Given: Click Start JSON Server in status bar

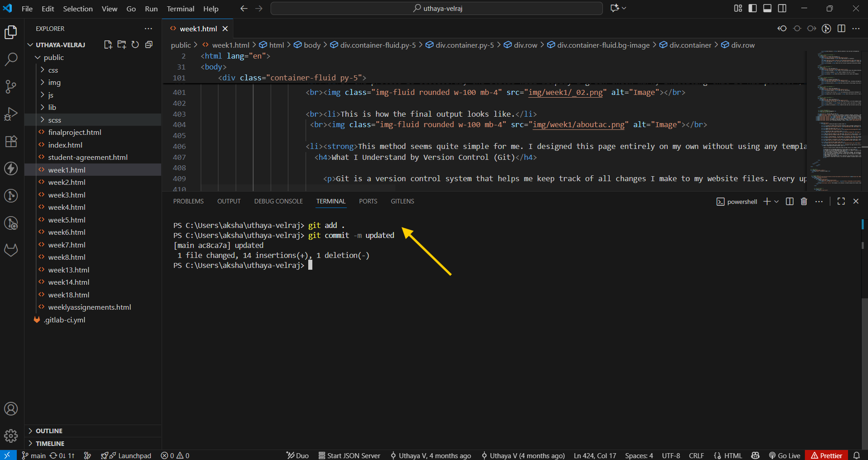Looking at the screenshot, I should [349, 455].
